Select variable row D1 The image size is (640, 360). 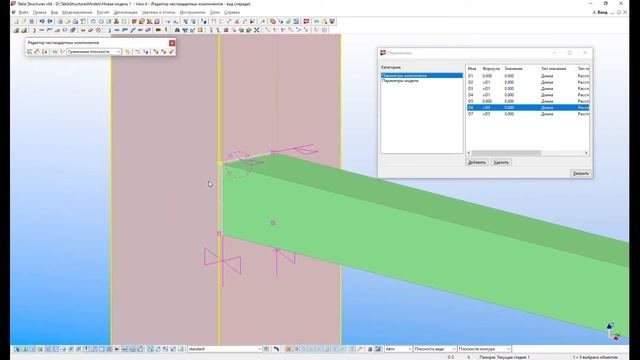(x=528, y=76)
